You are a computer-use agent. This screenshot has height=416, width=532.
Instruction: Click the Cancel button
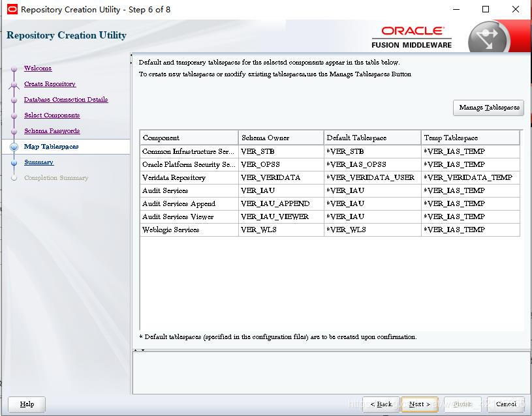505,404
